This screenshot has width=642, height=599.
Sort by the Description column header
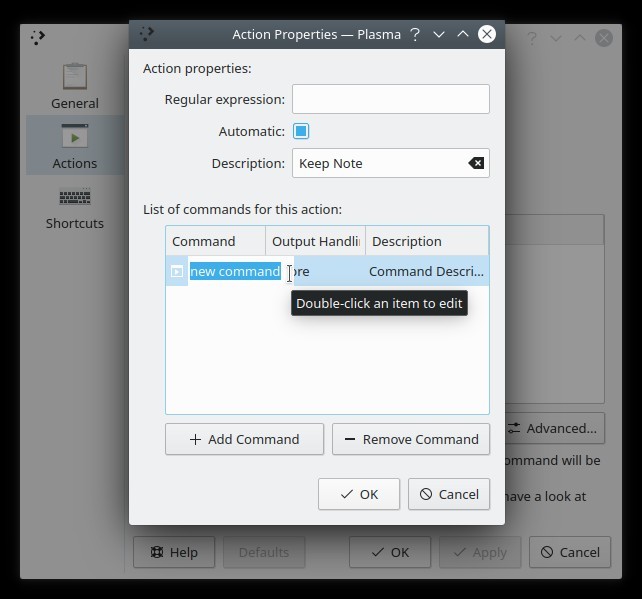coord(427,241)
